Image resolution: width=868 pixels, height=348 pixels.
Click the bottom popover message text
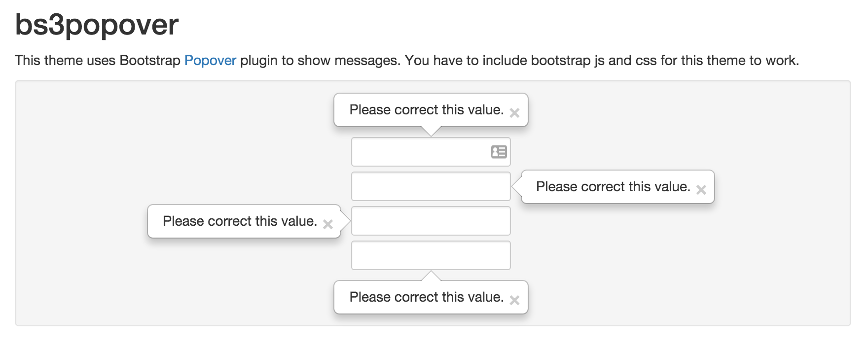pyautogui.click(x=427, y=297)
